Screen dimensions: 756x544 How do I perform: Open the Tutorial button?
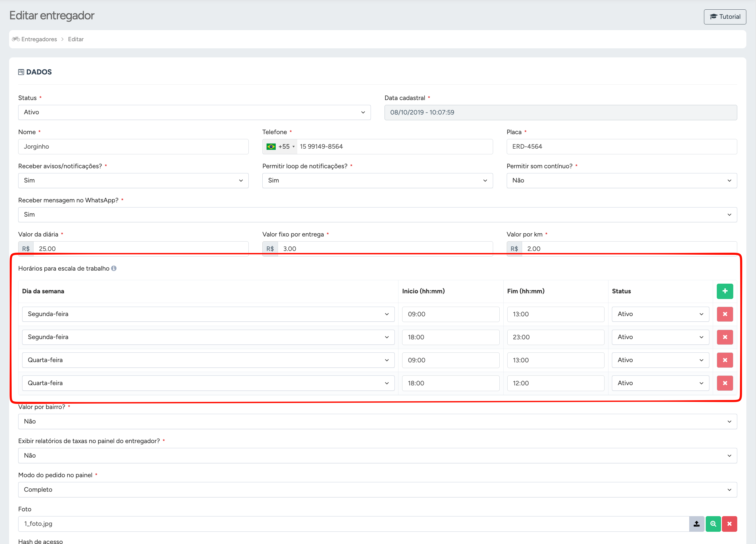(725, 17)
